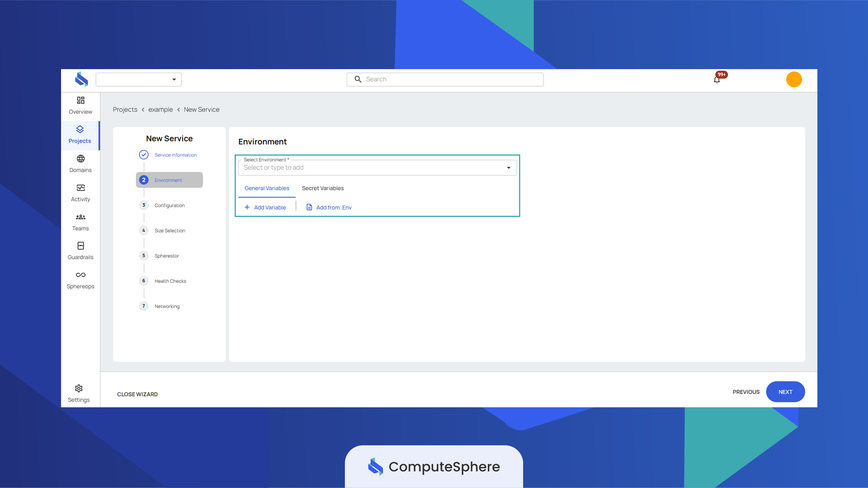Click the NEXT button
The image size is (868, 488).
(785, 392)
